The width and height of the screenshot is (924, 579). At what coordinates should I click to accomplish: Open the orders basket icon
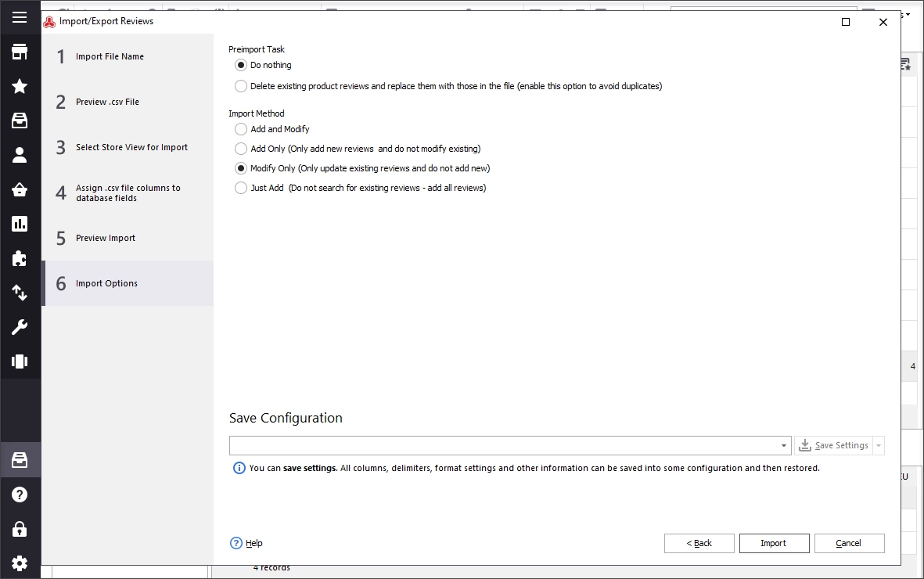point(20,189)
